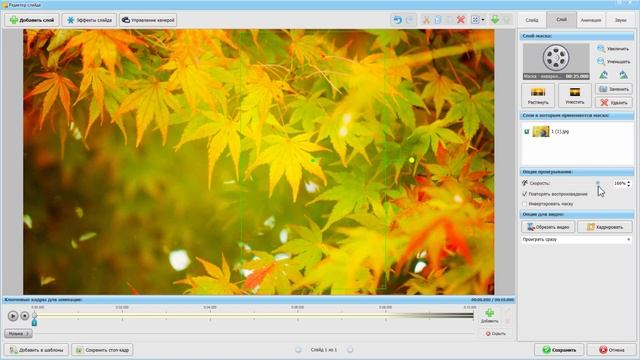Screen dimensions: 640x360
Task: Click the timeline stop button
Action: coord(24,316)
